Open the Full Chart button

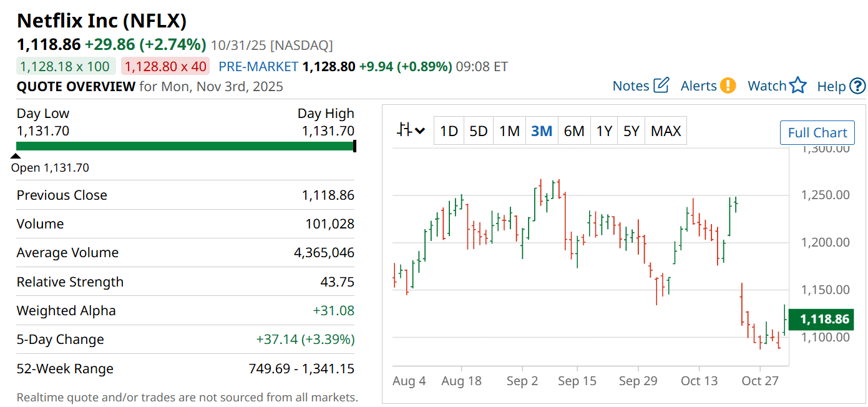(x=817, y=133)
